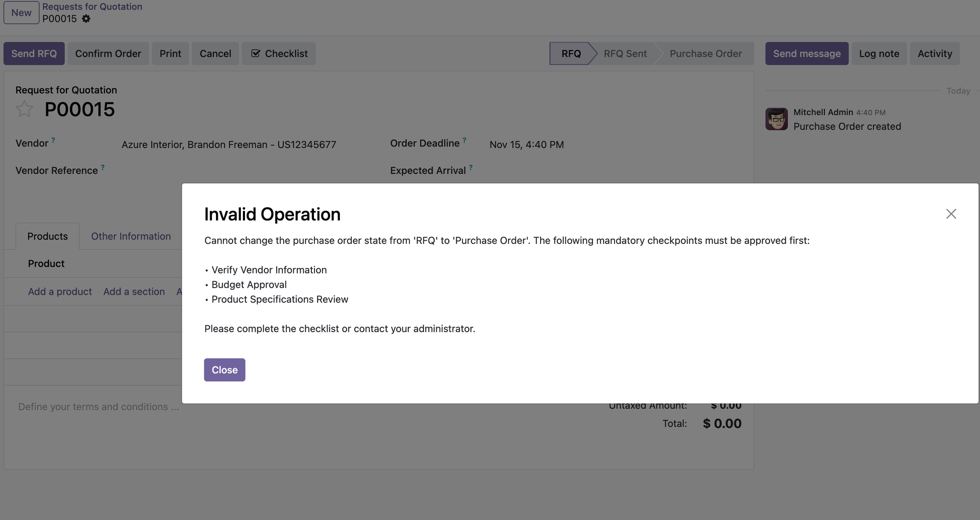This screenshot has height=520, width=980.
Task: Click the help icon next to Vendor
Action: tap(54, 139)
